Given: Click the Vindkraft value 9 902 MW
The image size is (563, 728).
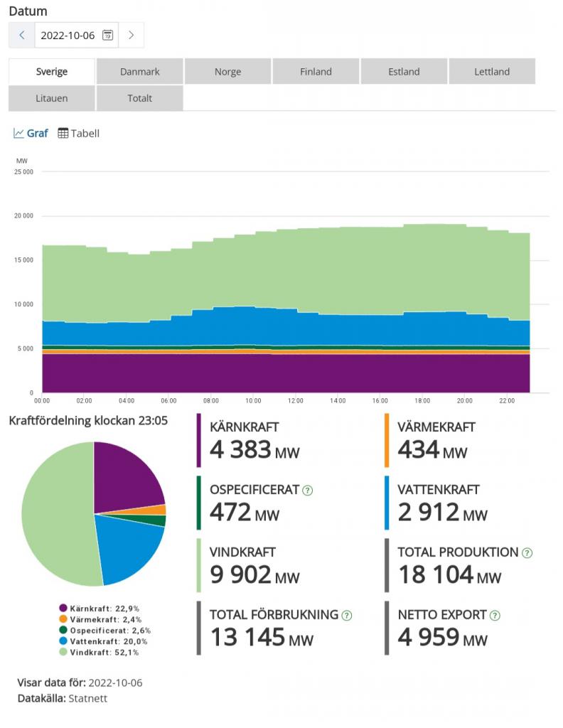Looking at the screenshot, I should click(254, 575).
